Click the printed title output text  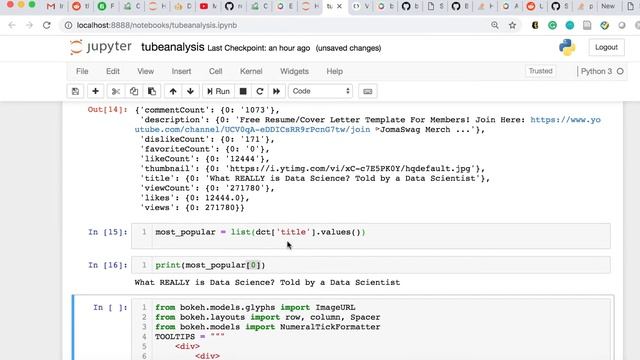pyautogui.click(x=267, y=282)
